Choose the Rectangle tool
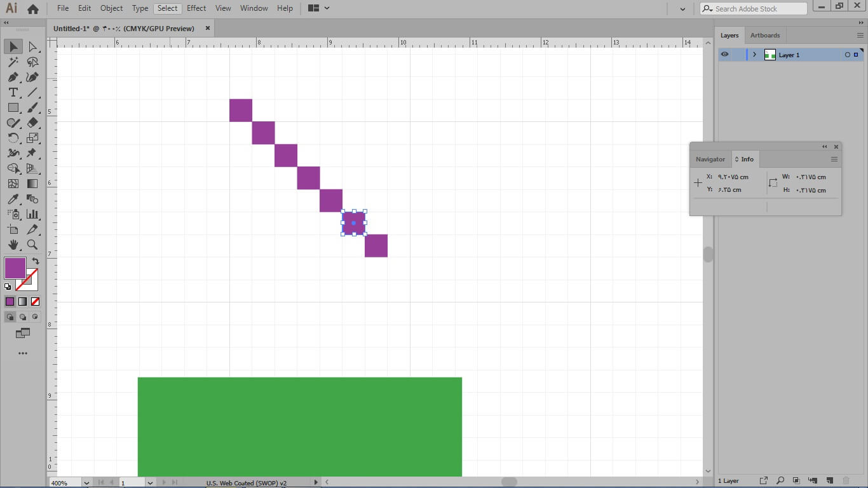The width and height of the screenshot is (868, 488). (x=13, y=107)
